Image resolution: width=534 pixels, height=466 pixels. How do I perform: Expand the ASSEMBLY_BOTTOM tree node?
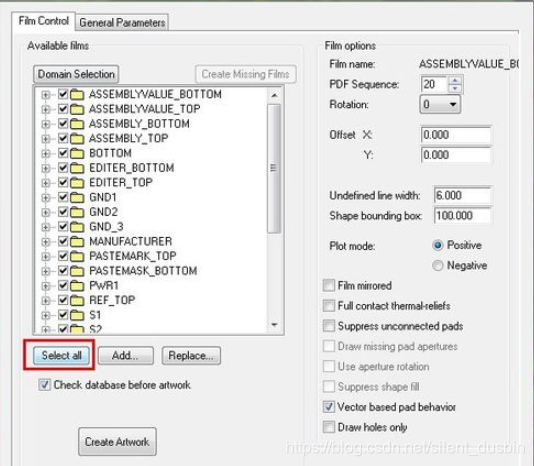coord(45,124)
